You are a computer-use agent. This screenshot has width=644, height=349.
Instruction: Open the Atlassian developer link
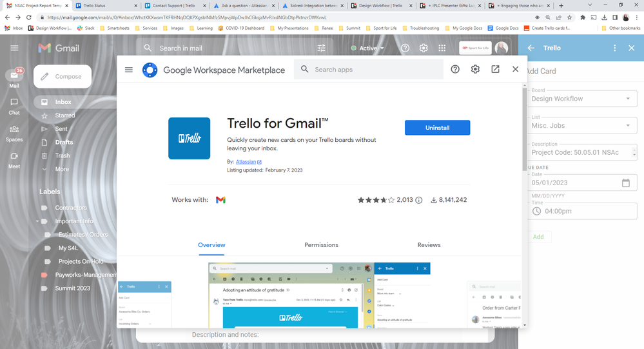tap(248, 162)
